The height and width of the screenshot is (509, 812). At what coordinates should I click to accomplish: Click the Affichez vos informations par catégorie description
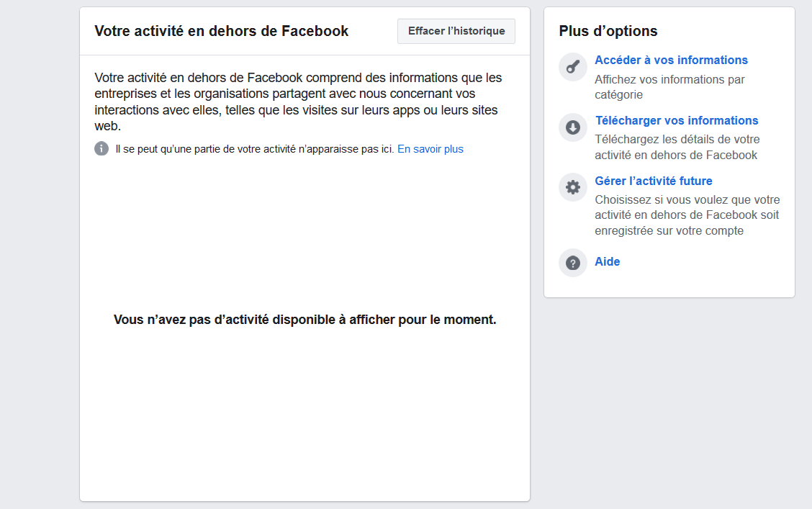click(x=669, y=87)
